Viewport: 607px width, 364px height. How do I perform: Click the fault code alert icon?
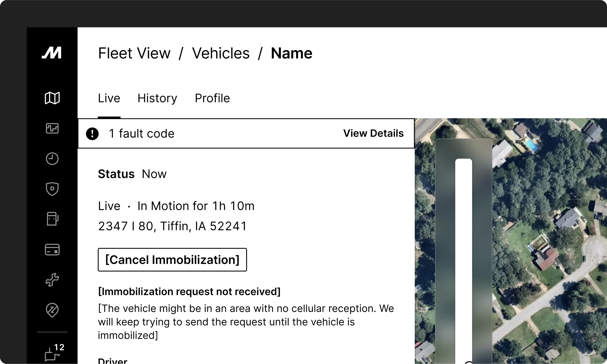(92, 134)
